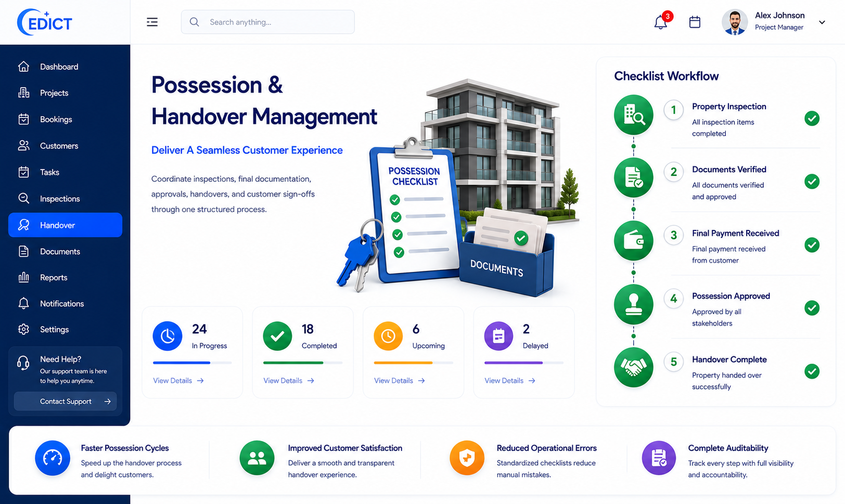Open Customers in the sidebar
Screen dimensions: 845x504
point(65,146)
